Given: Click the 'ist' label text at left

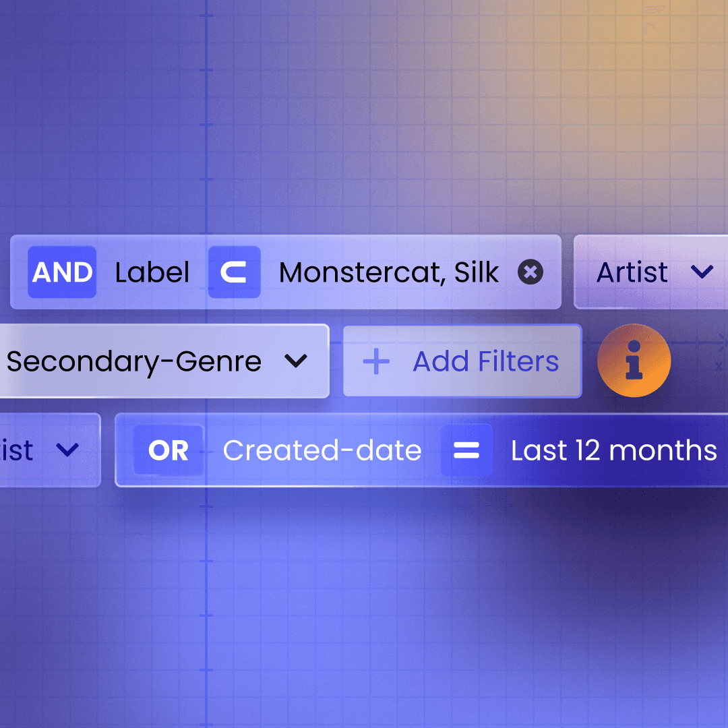Looking at the screenshot, I should point(16,450).
